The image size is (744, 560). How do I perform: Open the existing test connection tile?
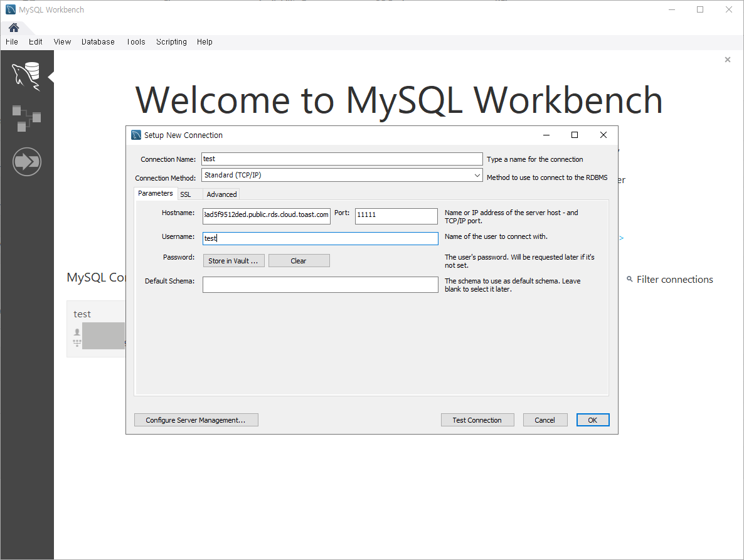96,329
